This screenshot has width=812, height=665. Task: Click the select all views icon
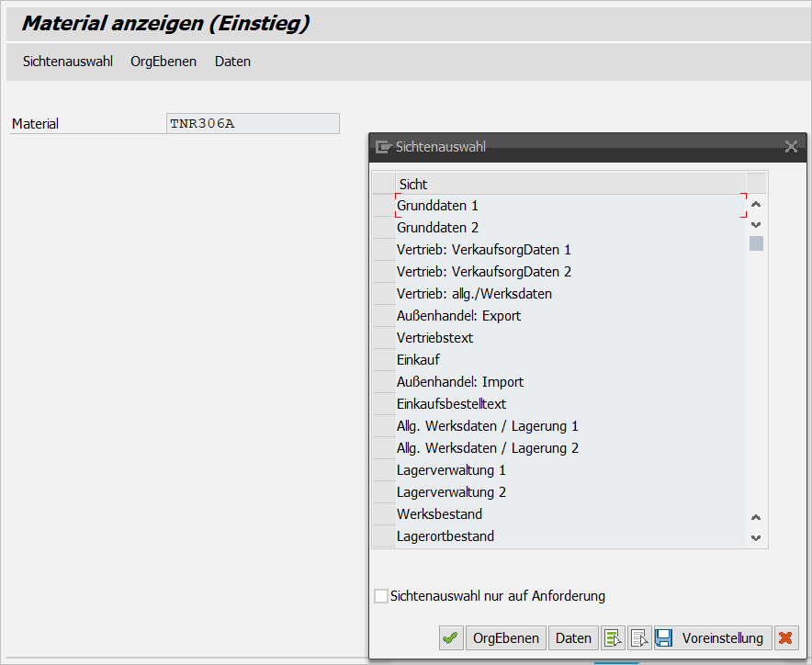point(613,638)
